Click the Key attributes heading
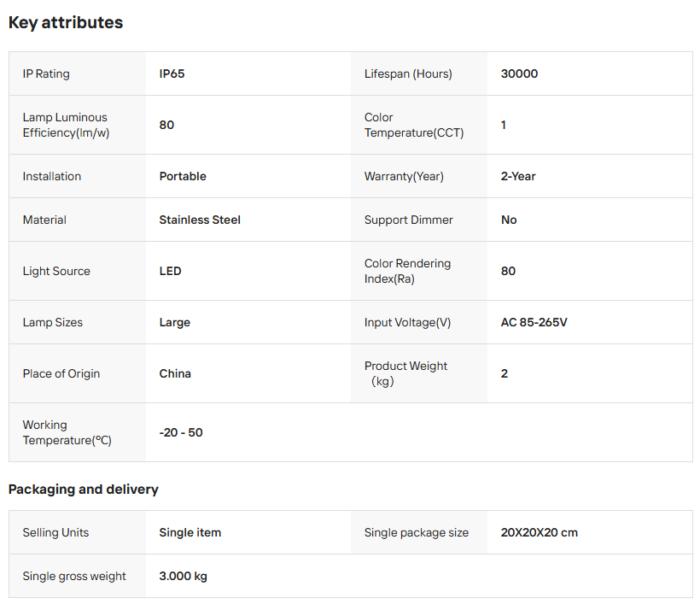 coord(66,23)
